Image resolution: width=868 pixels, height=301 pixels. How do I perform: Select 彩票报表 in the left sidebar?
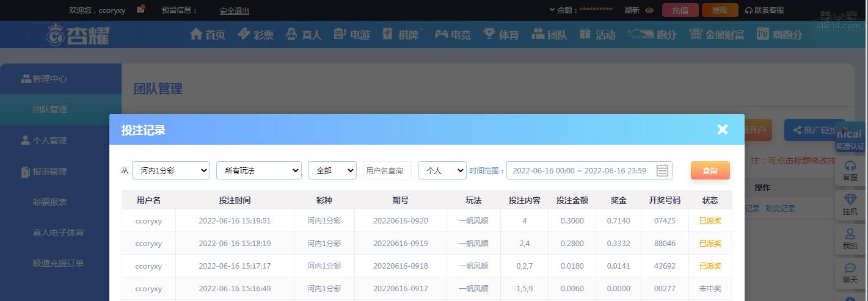point(50,202)
